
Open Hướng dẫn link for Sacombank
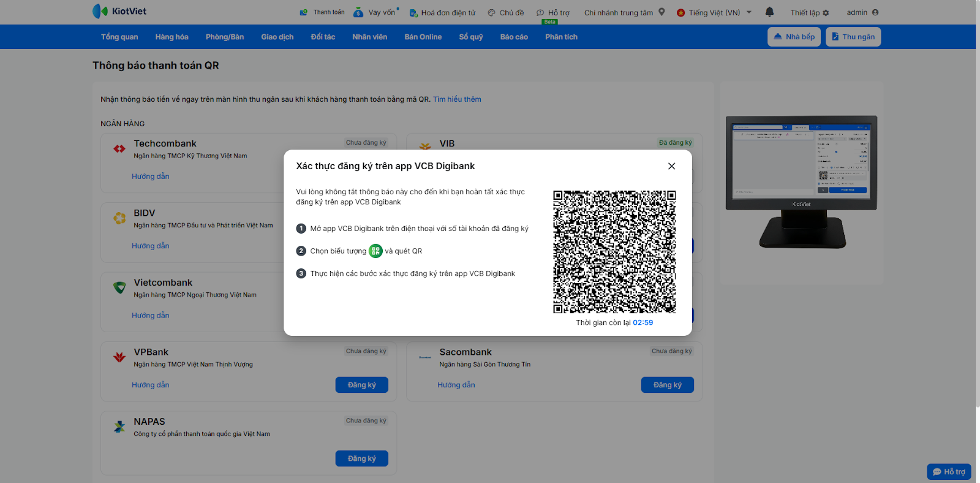[x=456, y=385]
